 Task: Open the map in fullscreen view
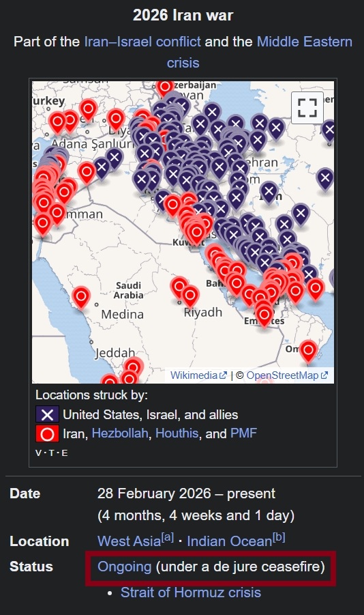click(x=307, y=107)
